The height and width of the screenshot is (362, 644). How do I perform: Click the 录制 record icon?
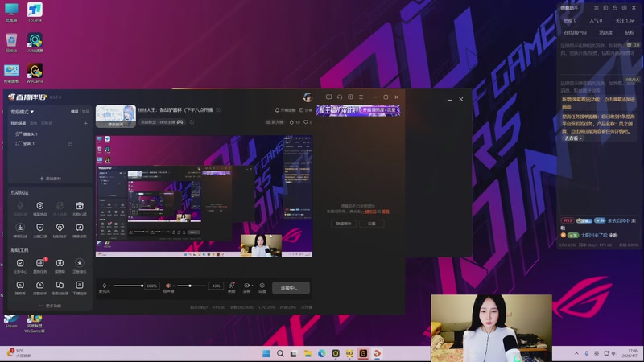click(246, 287)
